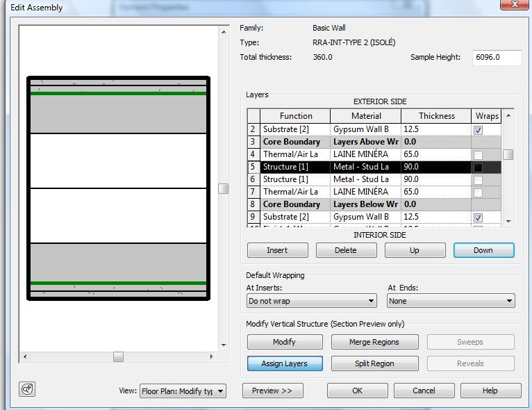Click row 4 LAINE MINÉRA material cell
Viewport: 532px width, 410px height.
(366, 154)
